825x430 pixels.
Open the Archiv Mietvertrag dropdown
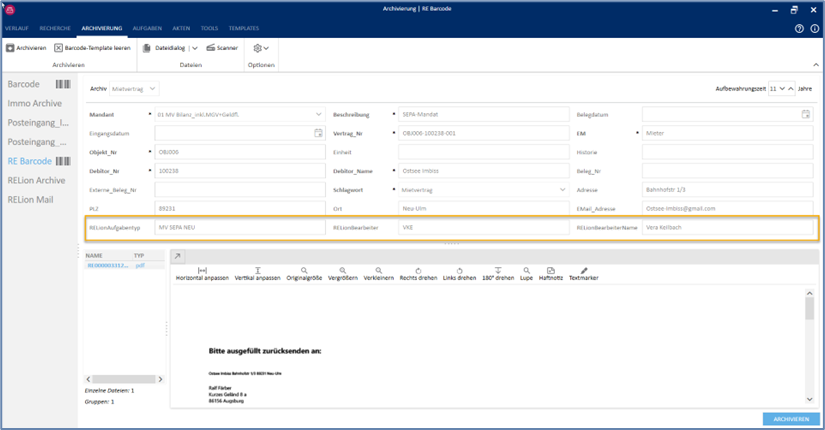[135, 89]
